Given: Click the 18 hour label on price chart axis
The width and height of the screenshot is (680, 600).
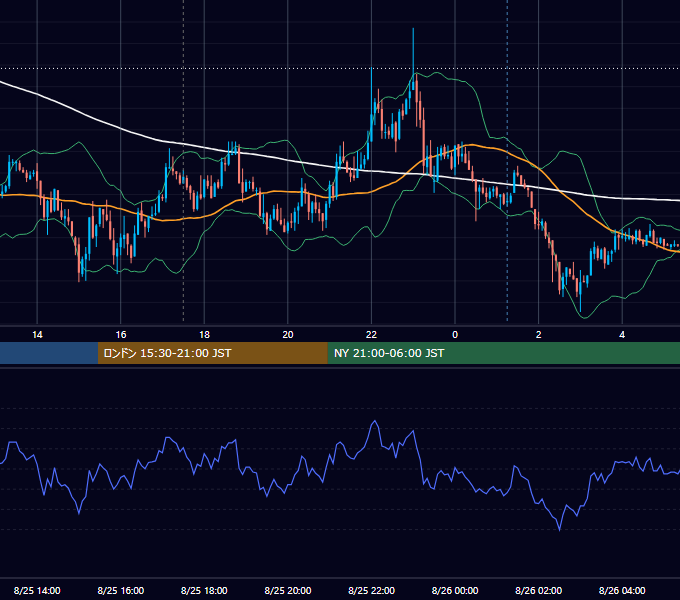Looking at the screenshot, I should click(x=204, y=335).
